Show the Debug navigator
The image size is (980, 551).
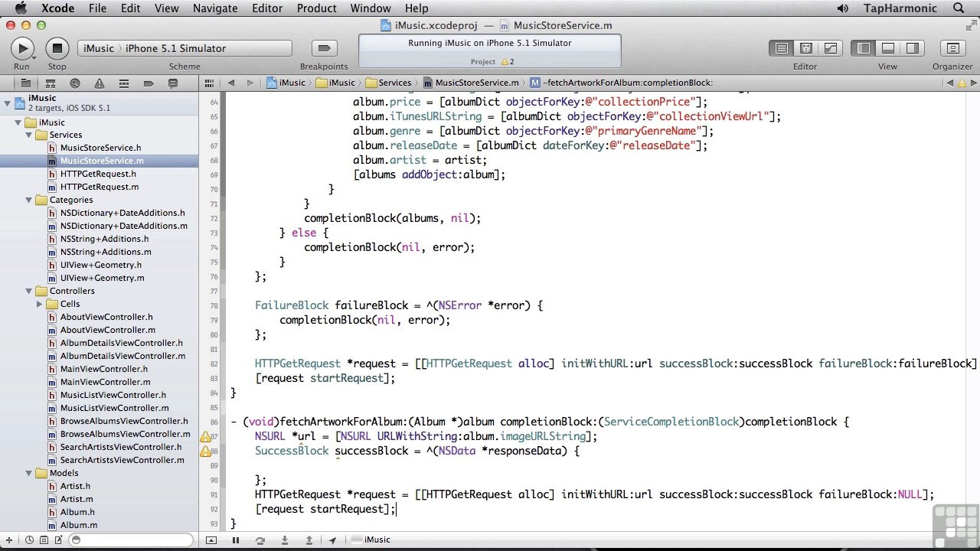click(123, 83)
